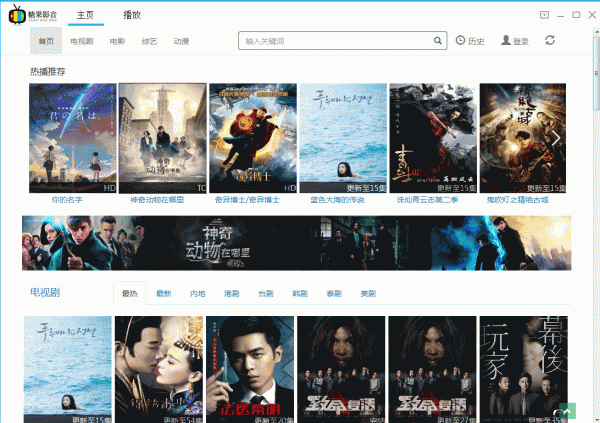Open 历史 history clock icon
This screenshot has width=600, height=423.
coord(460,40)
